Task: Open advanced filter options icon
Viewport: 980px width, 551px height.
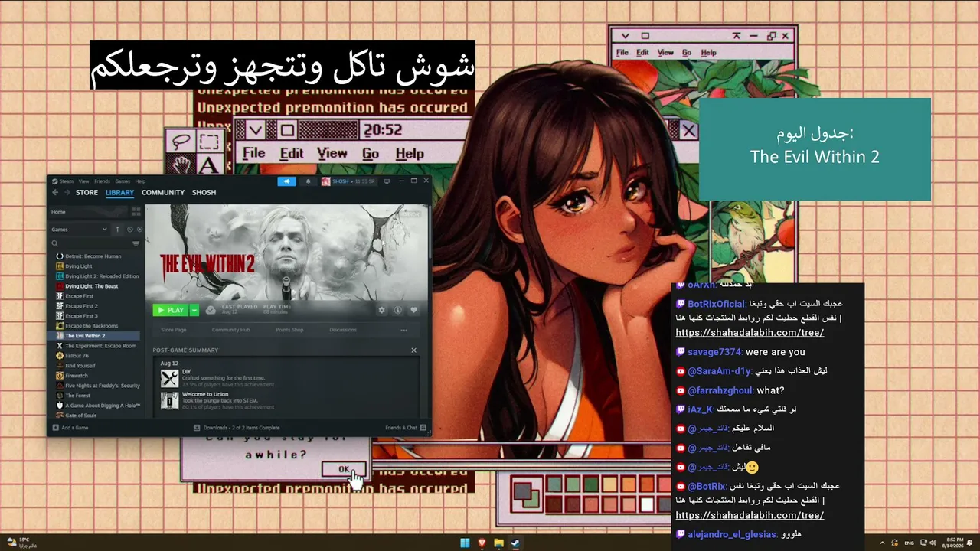Action: point(136,243)
